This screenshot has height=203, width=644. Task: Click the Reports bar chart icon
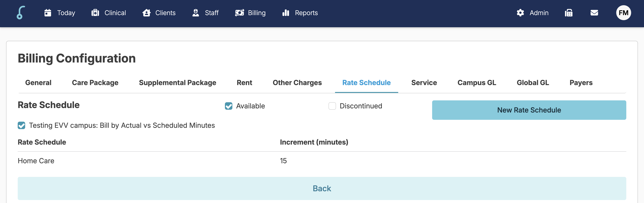pyautogui.click(x=285, y=13)
